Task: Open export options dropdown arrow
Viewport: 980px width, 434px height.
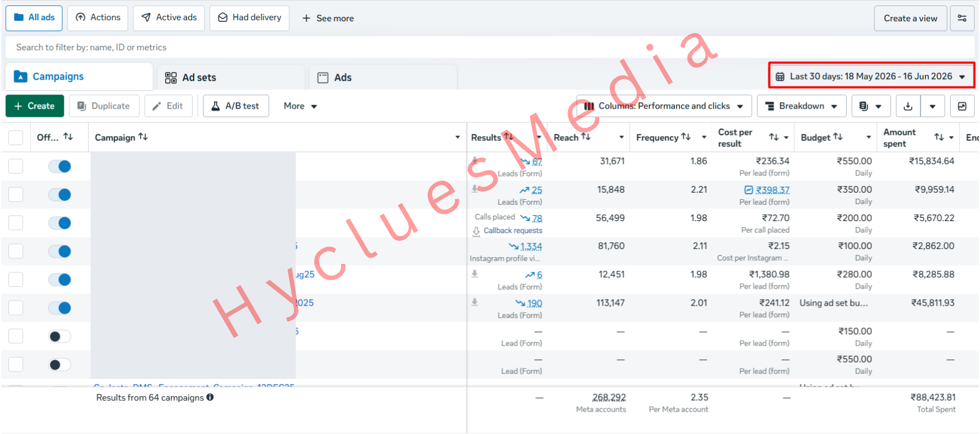Action: click(x=933, y=106)
